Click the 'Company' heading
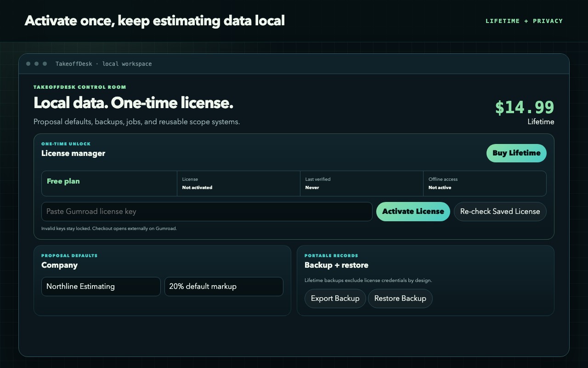The width and height of the screenshot is (588, 368). [59, 265]
